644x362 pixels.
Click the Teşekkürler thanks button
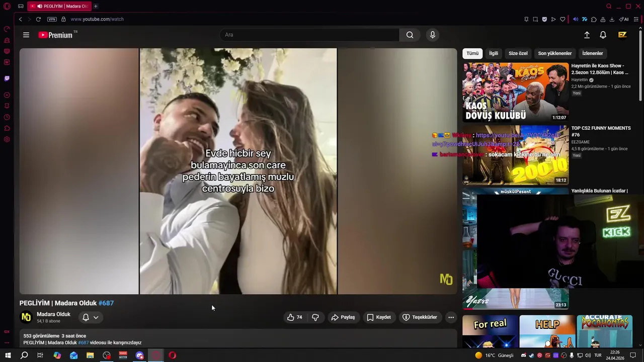420,317
